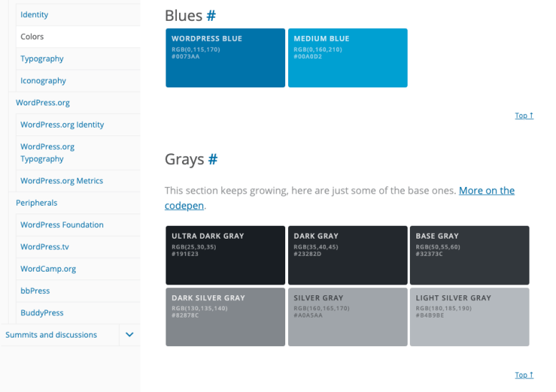This screenshot has height=392, width=556.
Task: Open the Peripherals sidebar section
Action: pyautogui.click(x=37, y=203)
